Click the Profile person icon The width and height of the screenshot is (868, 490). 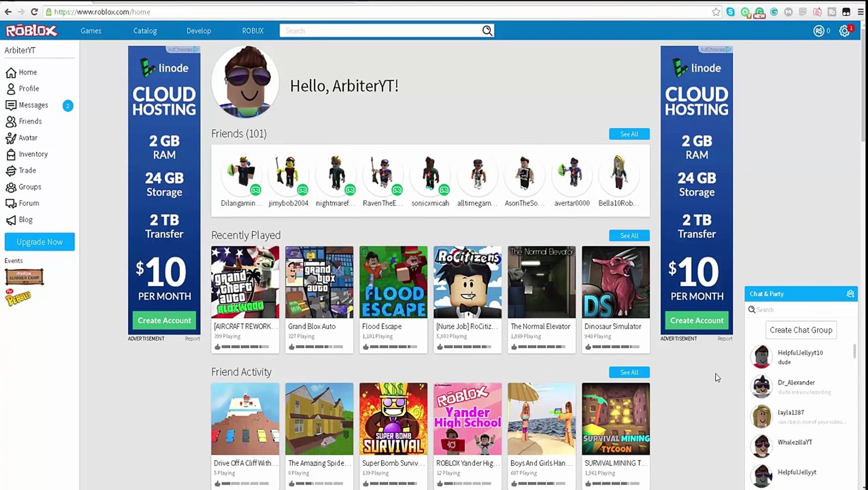click(x=11, y=89)
